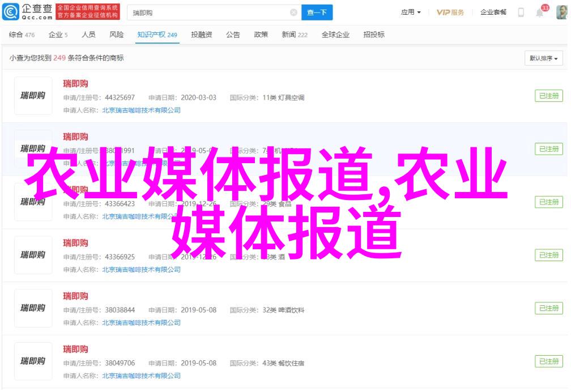Click the class text 32类 啤酒饮料
The height and width of the screenshot is (392, 571).
(283, 310)
